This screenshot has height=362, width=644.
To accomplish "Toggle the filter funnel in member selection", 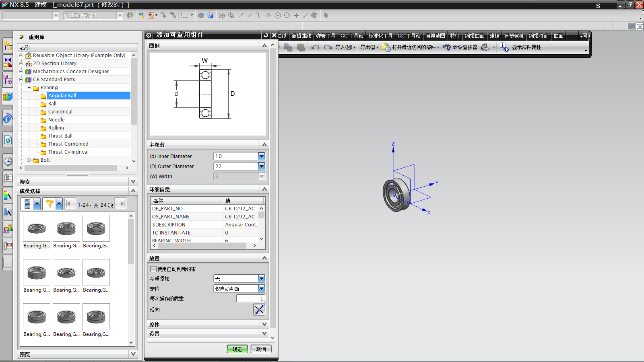I will coord(50,204).
